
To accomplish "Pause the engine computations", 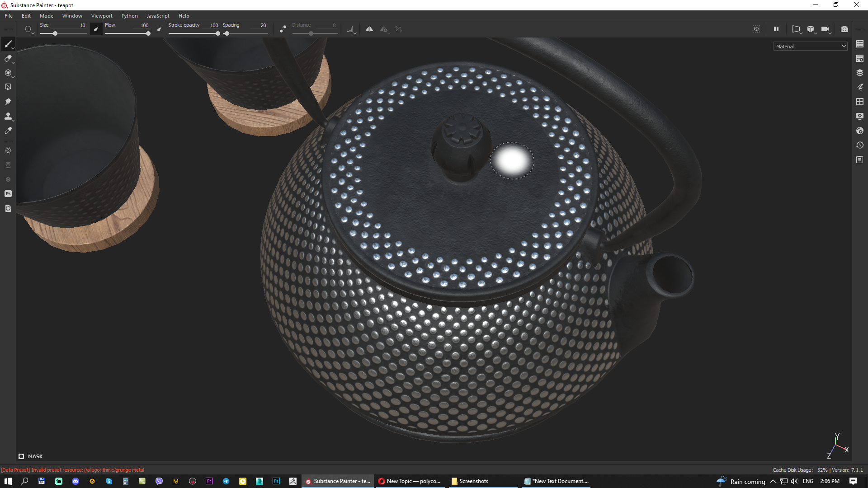I will point(776,29).
